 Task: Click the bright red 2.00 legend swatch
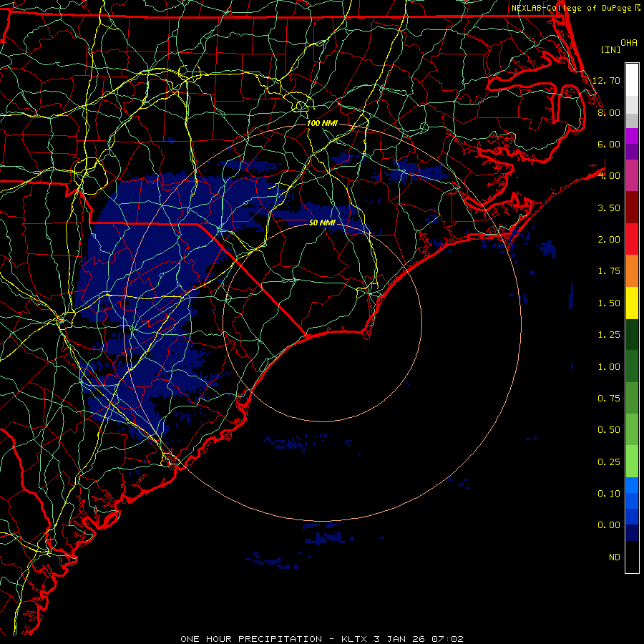point(632,239)
